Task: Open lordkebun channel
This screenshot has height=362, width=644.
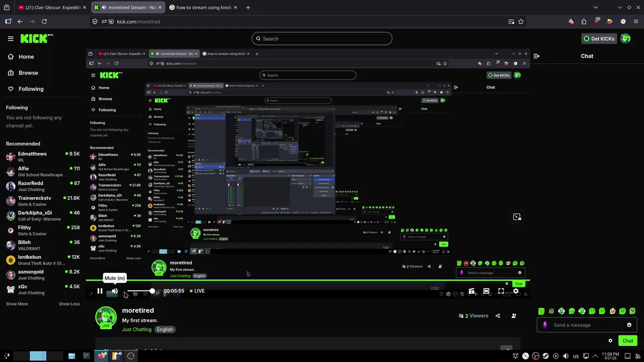Action: (43, 260)
